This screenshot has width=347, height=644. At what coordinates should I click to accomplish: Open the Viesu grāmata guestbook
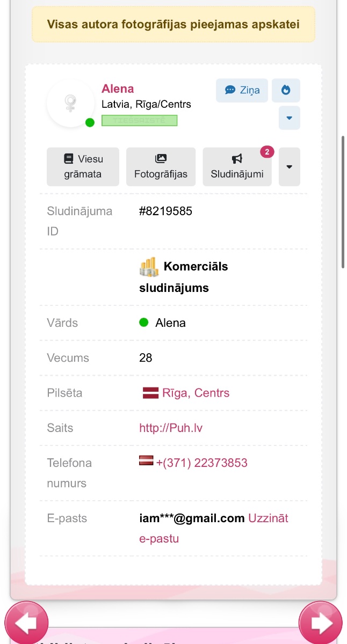click(83, 167)
